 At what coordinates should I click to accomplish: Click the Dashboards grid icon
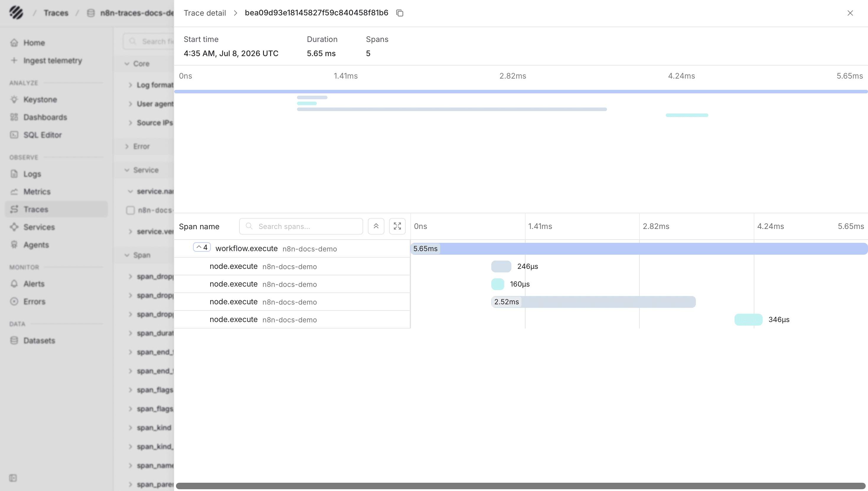[x=14, y=117]
